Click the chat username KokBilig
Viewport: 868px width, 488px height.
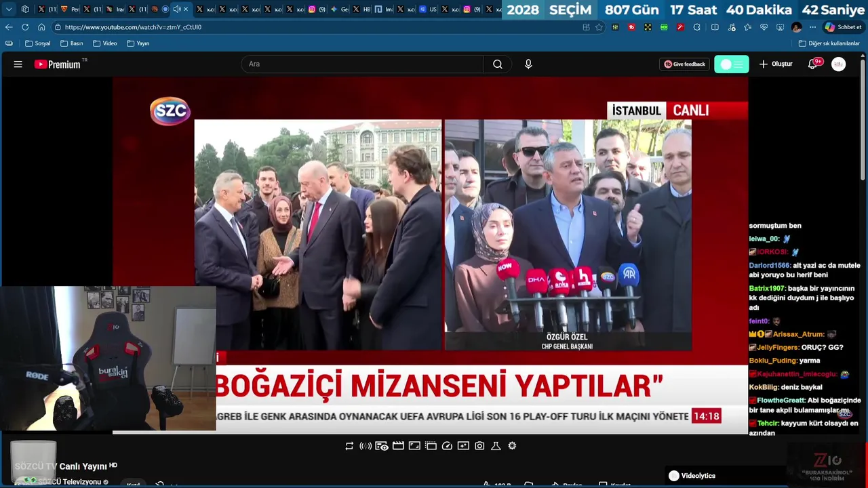click(x=764, y=388)
